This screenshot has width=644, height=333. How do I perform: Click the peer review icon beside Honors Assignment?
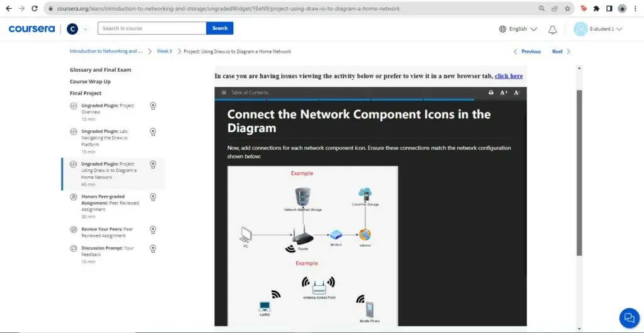pyautogui.click(x=74, y=197)
